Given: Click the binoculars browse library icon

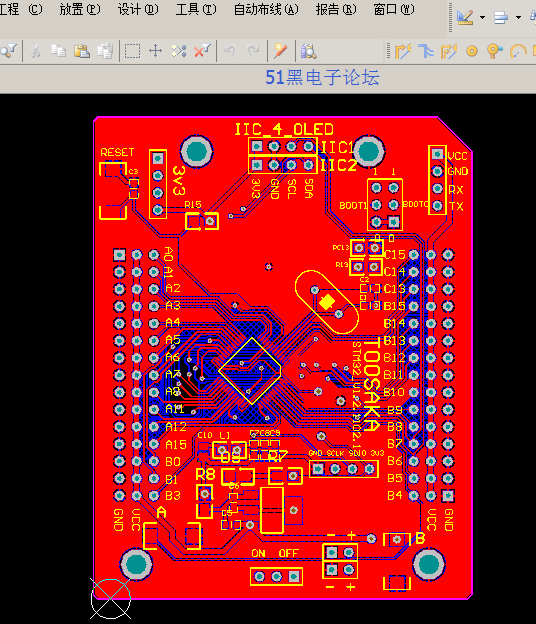Looking at the screenshot, I should coord(308,51).
